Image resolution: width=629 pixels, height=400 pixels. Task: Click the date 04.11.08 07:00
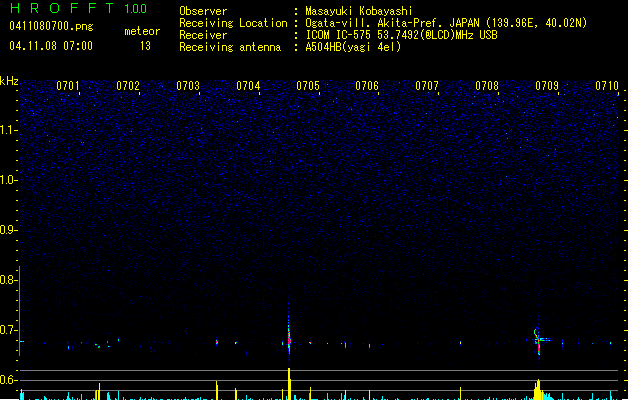click(51, 46)
